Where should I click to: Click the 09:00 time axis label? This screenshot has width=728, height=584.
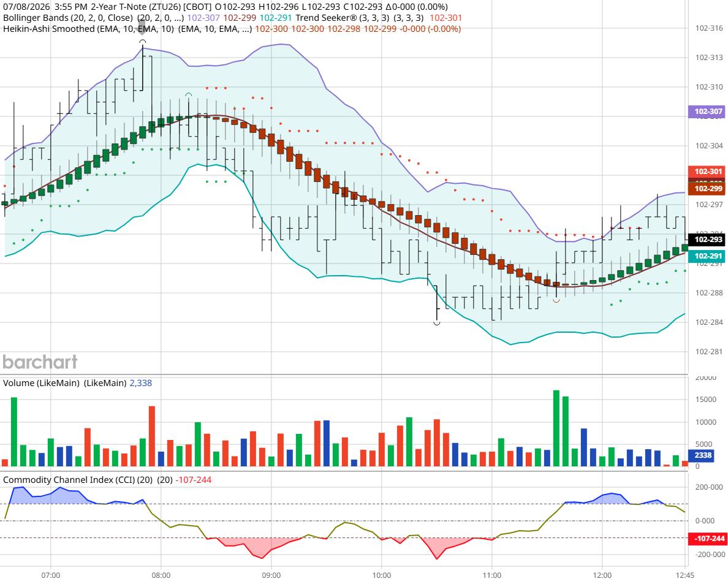271,575
